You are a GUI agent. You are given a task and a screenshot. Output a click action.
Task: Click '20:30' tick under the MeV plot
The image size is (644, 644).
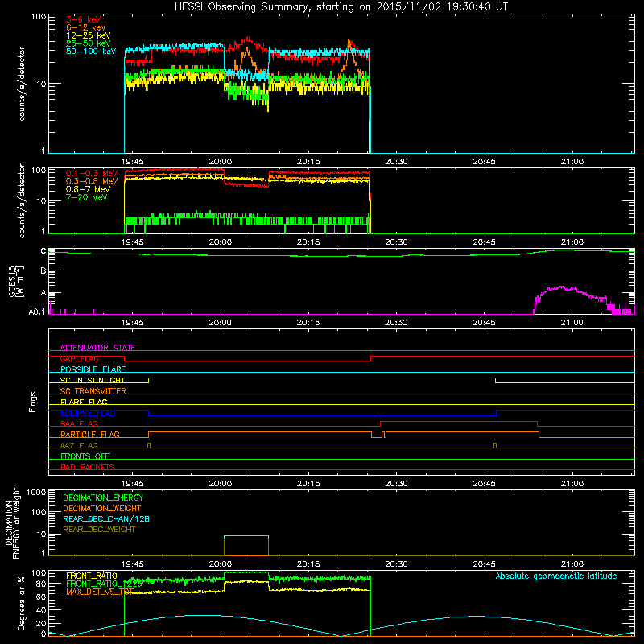pos(396,242)
